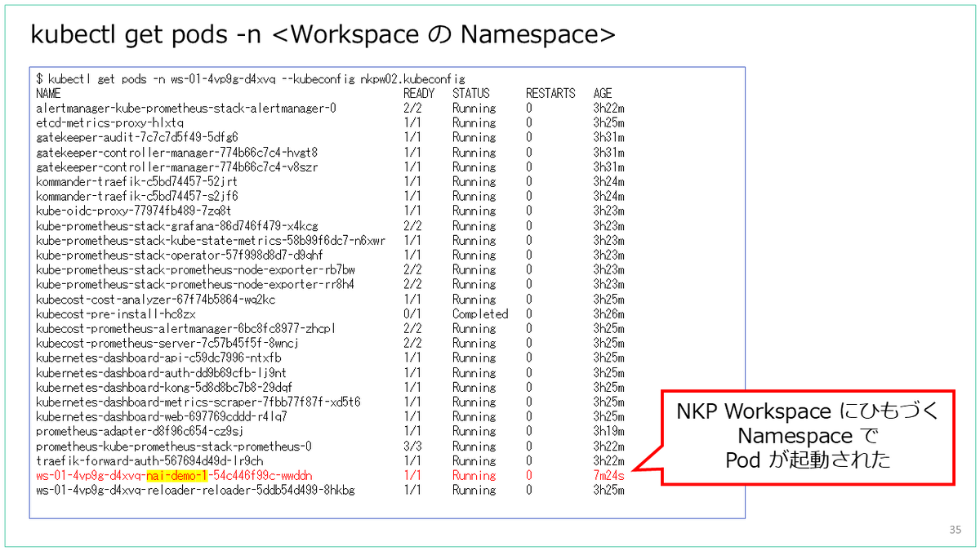Select the kubernetes-dashboard-auth pod name
This screenshot has height=551, width=980.
(162, 373)
